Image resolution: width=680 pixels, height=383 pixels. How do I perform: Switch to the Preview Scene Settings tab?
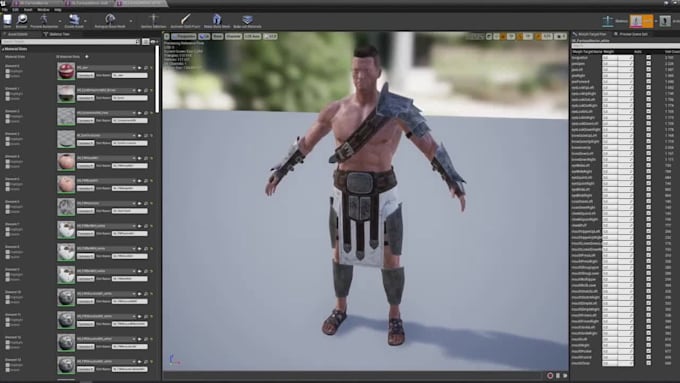pyautogui.click(x=632, y=34)
